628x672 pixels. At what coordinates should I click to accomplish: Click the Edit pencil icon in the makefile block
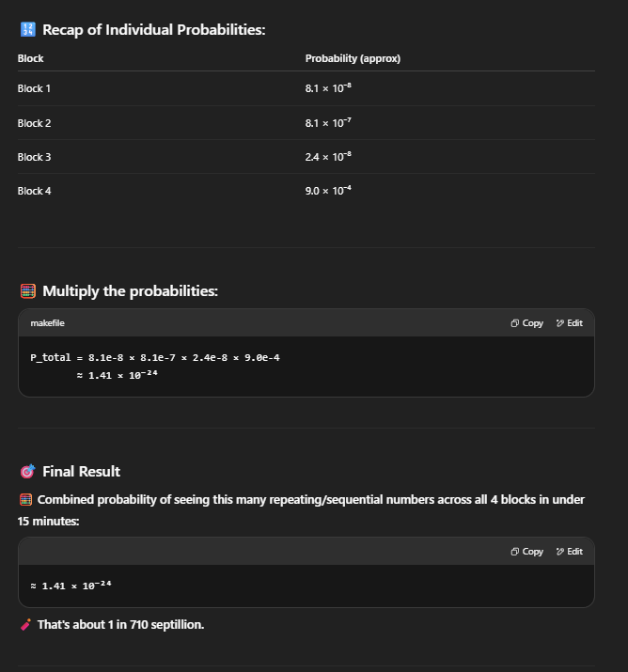[x=560, y=323]
